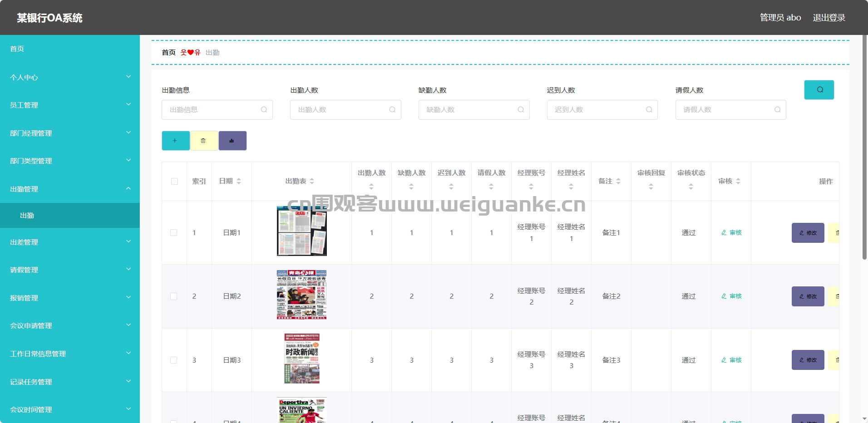The height and width of the screenshot is (423, 868).
Task: Toggle the select-all header checkbox
Action: 174,181
